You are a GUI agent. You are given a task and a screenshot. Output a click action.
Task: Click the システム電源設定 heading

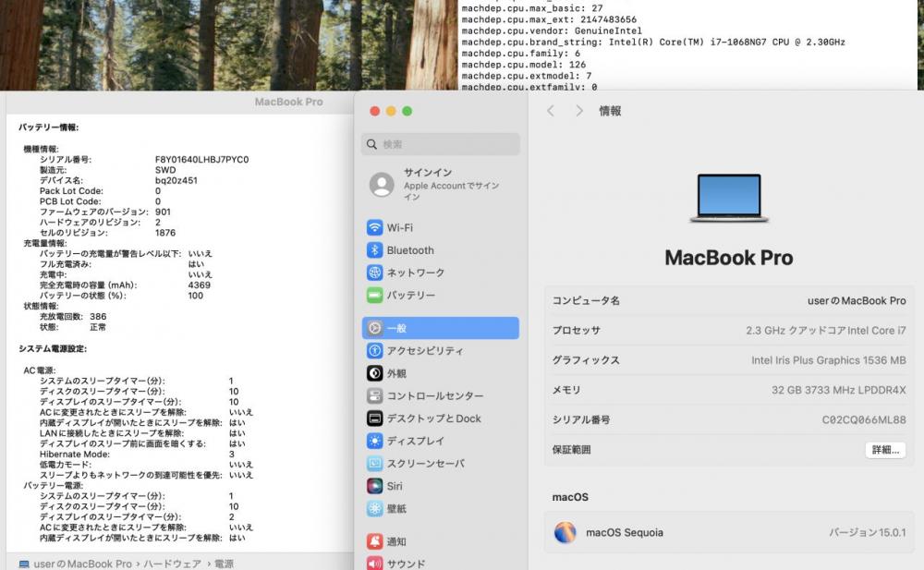53,349
